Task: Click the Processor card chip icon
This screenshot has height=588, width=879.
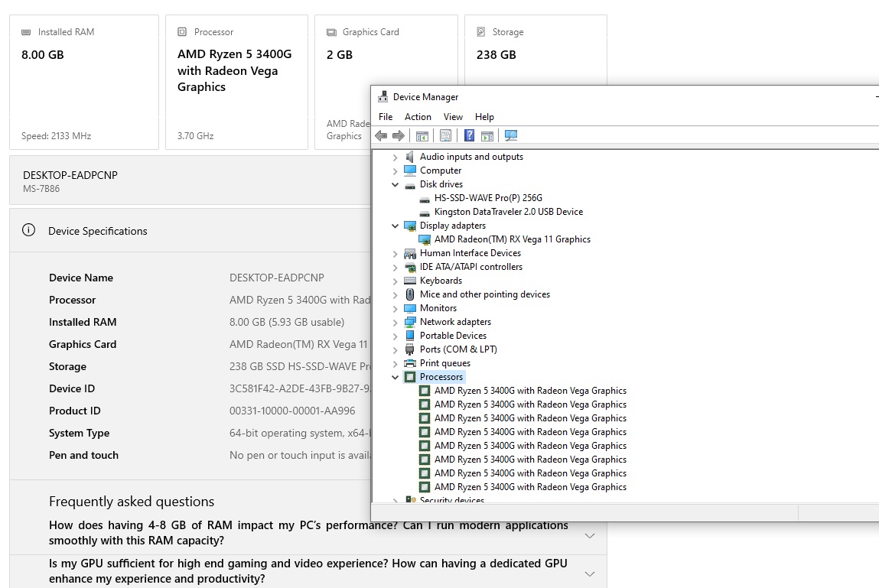Action: click(x=182, y=32)
